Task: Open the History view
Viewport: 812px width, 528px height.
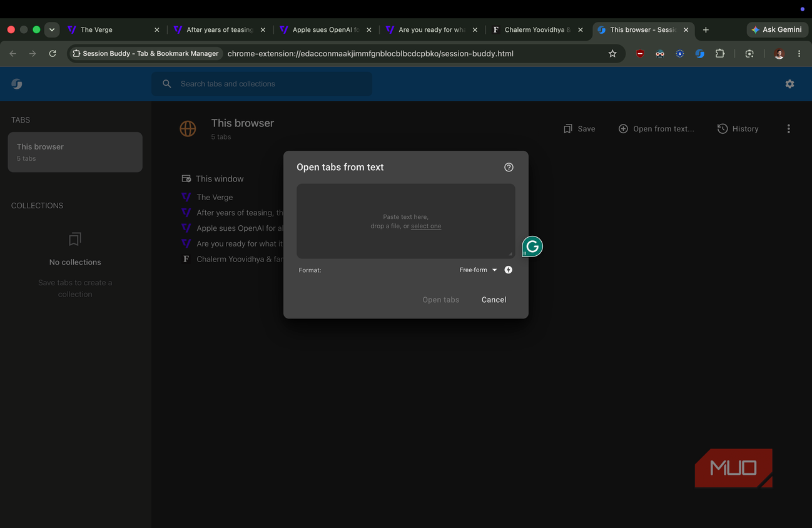Action: pyautogui.click(x=738, y=129)
